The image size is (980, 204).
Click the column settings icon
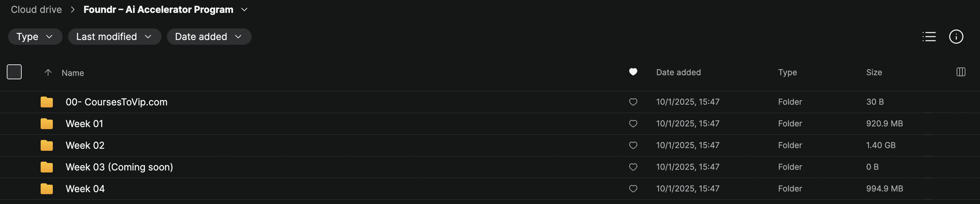961,72
